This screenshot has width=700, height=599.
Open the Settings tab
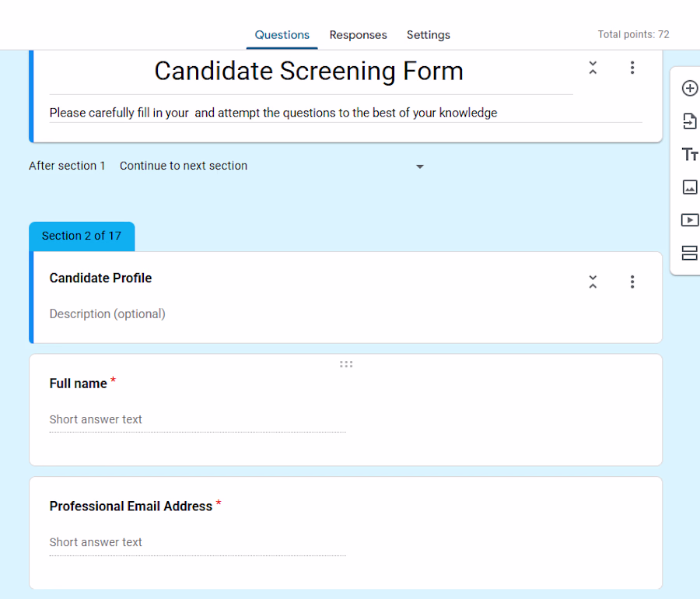pyautogui.click(x=428, y=35)
